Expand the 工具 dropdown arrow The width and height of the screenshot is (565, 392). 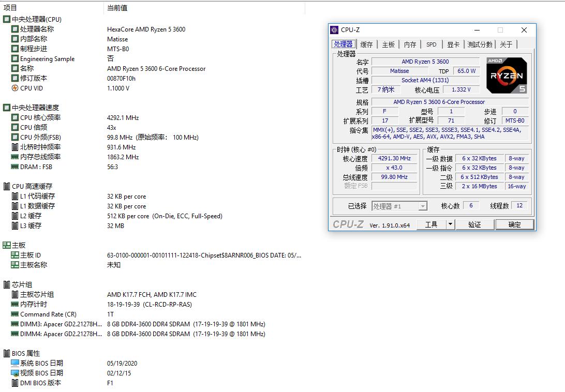click(x=450, y=224)
